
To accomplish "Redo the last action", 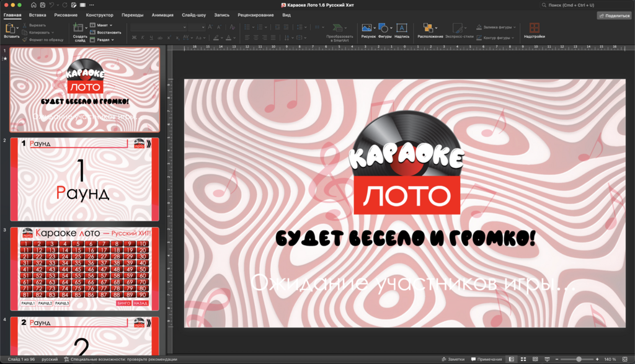I will coord(64,5).
